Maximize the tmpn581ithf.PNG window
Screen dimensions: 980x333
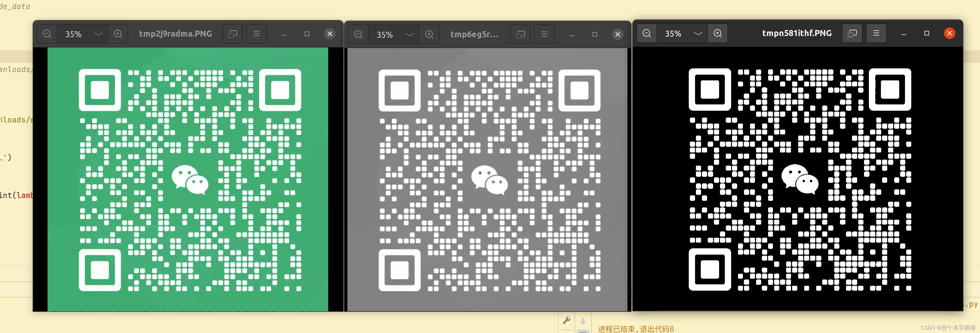point(927,33)
